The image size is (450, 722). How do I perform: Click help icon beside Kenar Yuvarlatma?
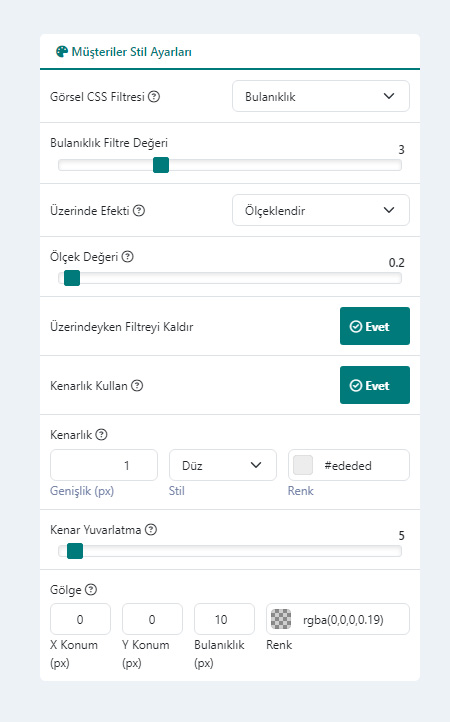[x=151, y=530]
